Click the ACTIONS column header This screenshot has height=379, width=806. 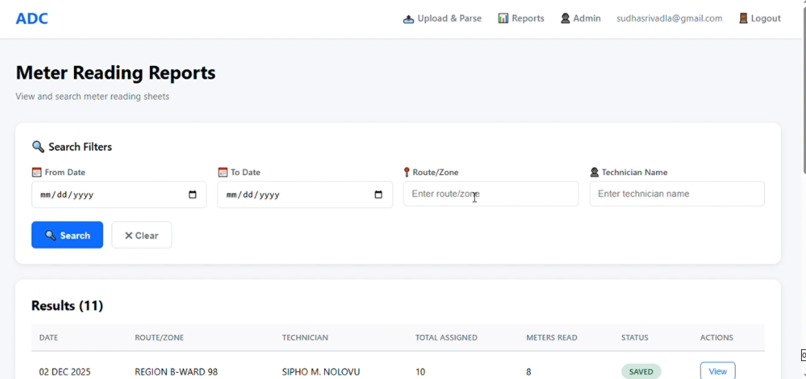pos(716,338)
